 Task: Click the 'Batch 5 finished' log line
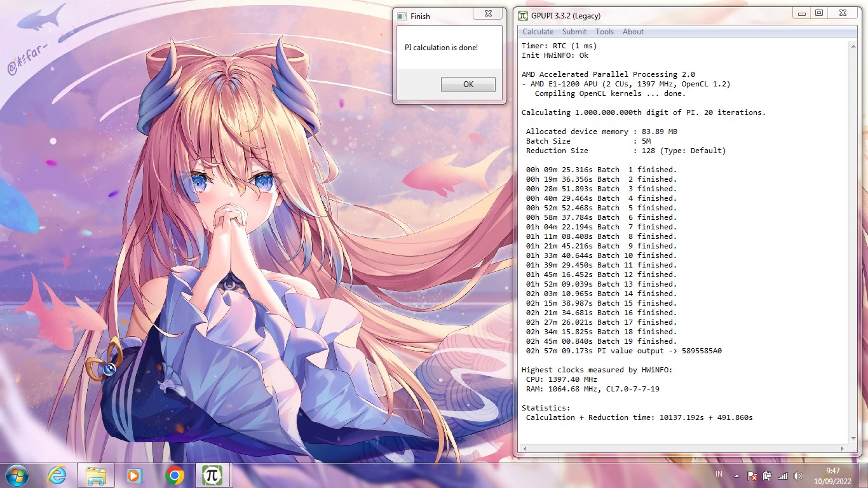tap(601, 208)
